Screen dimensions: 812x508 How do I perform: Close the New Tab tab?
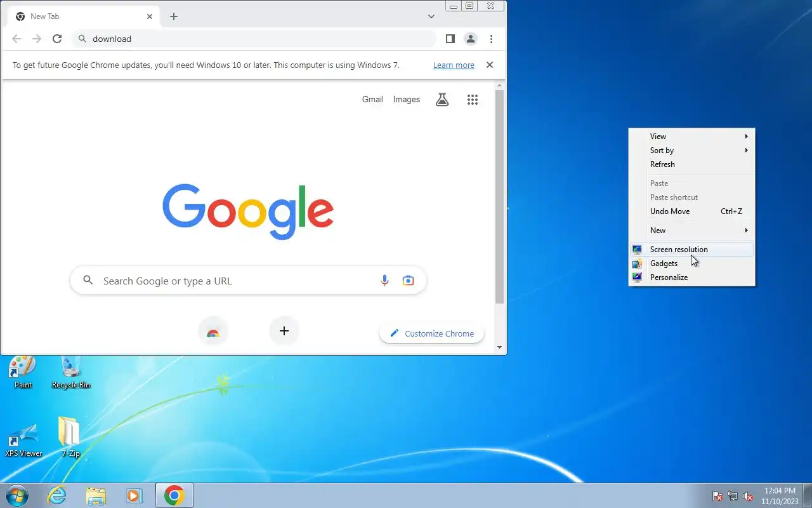pos(150,17)
